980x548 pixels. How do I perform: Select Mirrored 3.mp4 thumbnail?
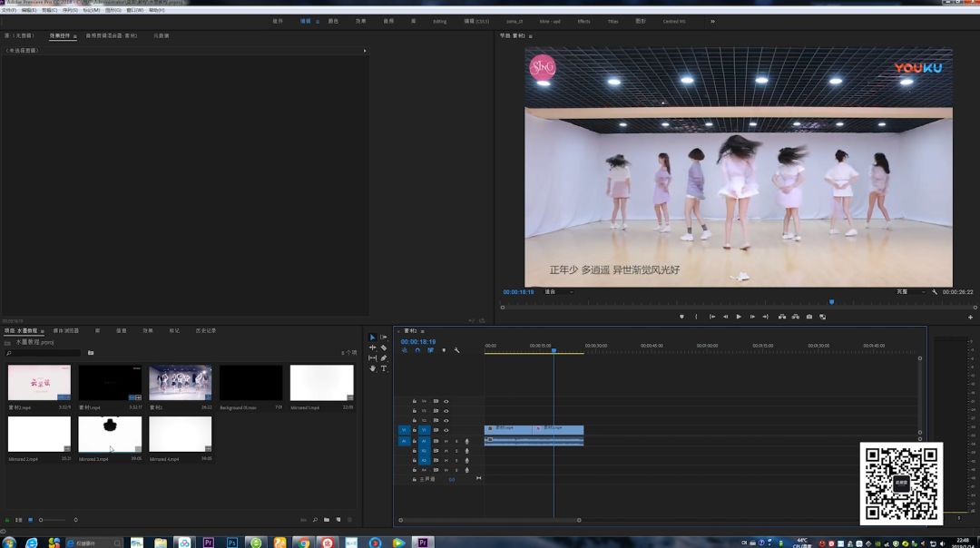coord(110,435)
